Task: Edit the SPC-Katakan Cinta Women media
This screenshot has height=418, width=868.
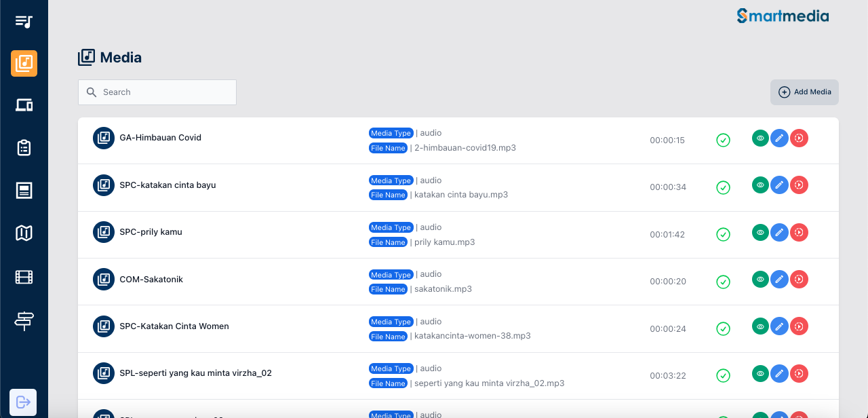Action: pos(780,326)
